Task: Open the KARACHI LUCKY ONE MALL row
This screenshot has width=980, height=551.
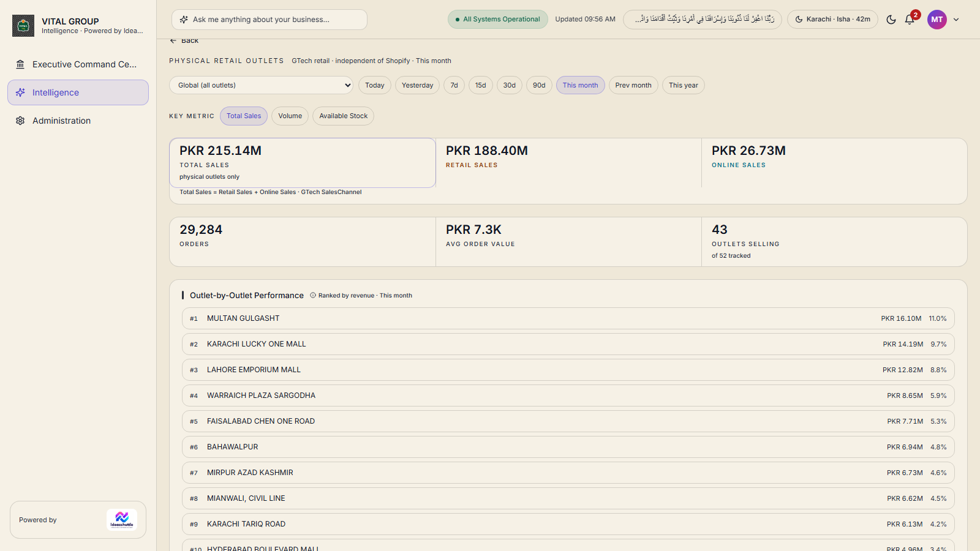Action: coord(568,344)
